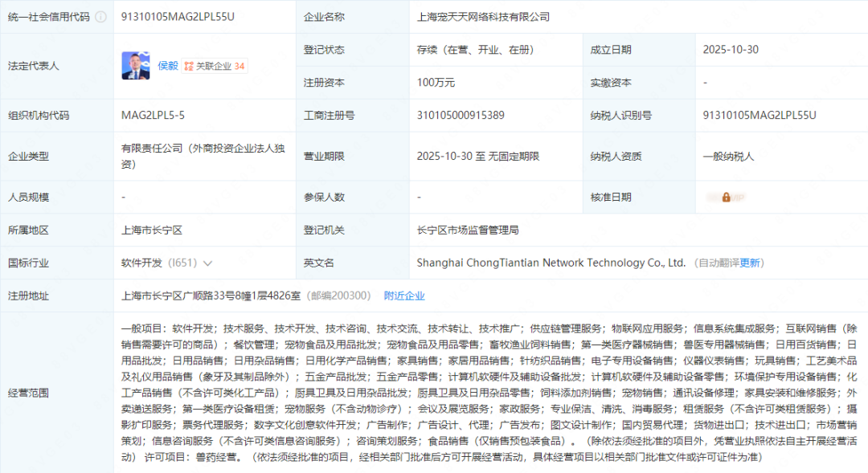This screenshot has height=473, width=868.
Task: Click the info icon beside 统一社会信用代码
Action: pos(100,17)
